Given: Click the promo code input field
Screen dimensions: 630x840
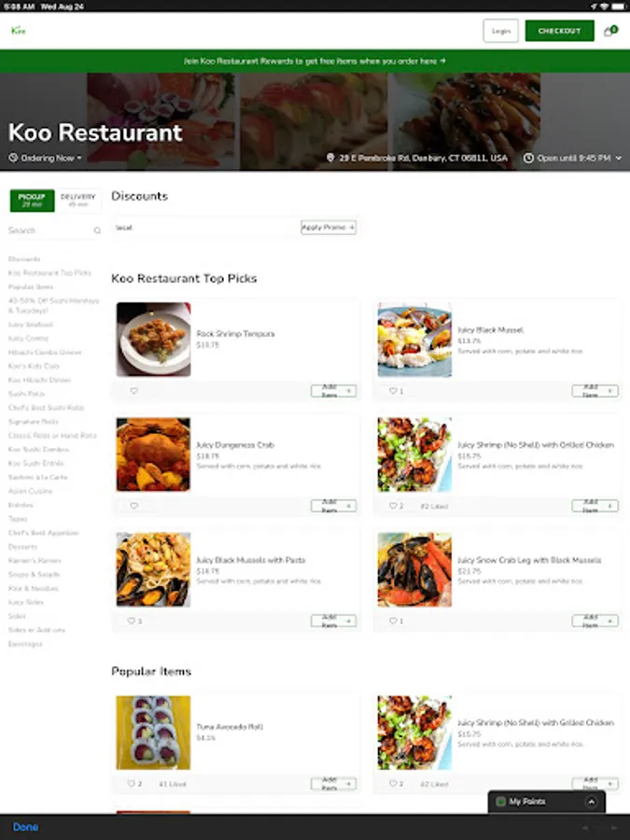Looking at the screenshot, I should pos(205,228).
